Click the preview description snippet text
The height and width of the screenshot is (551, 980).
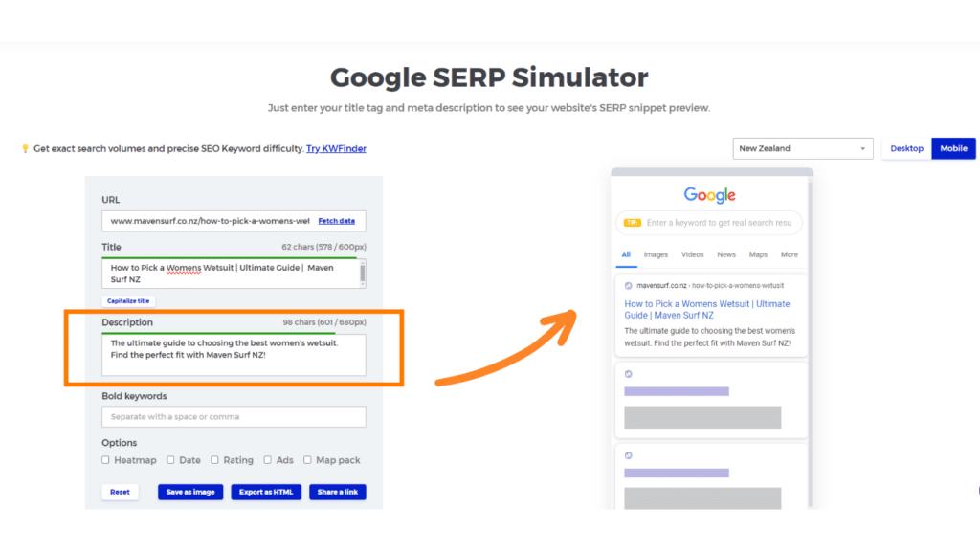pyautogui.click(x=709, y=337)
